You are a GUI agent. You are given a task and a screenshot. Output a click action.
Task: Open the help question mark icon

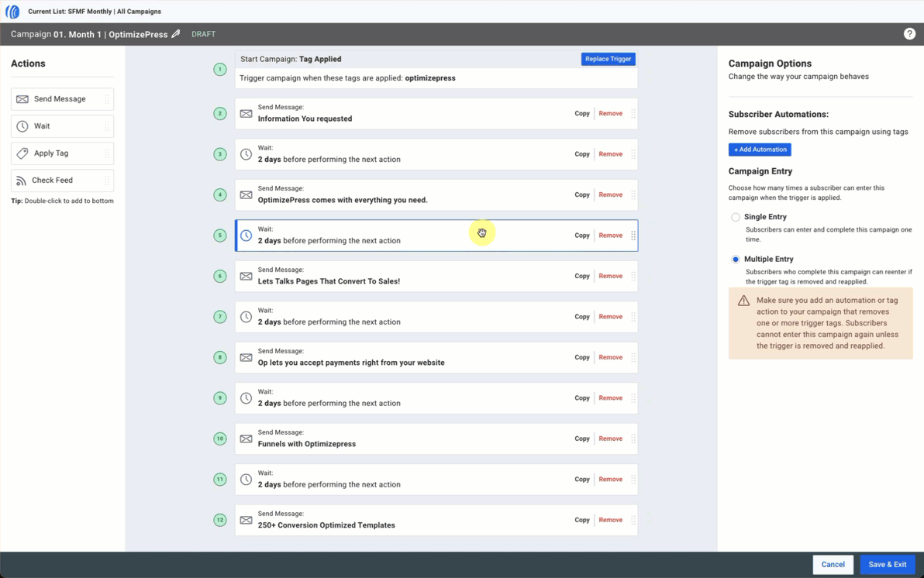pos(909,34)
